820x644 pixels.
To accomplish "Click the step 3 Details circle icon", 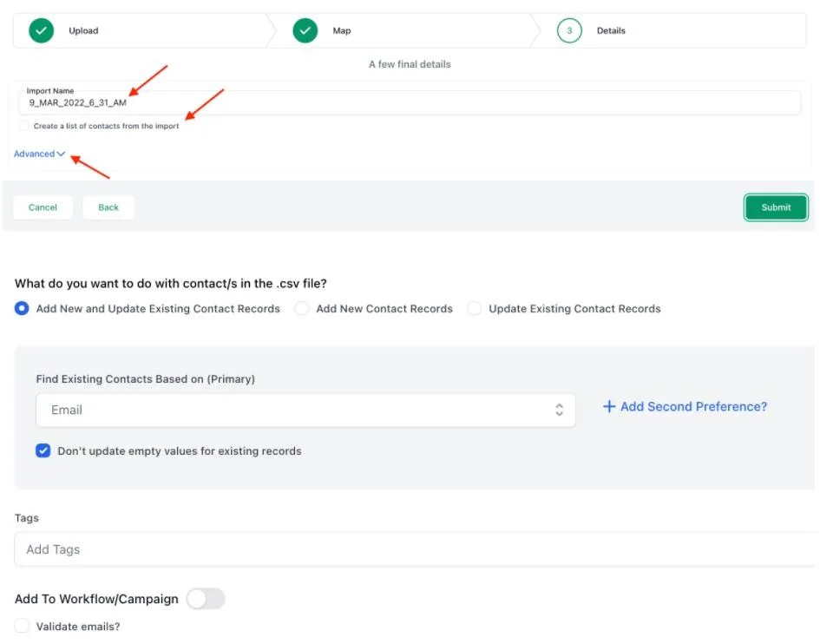I will 569,30.
